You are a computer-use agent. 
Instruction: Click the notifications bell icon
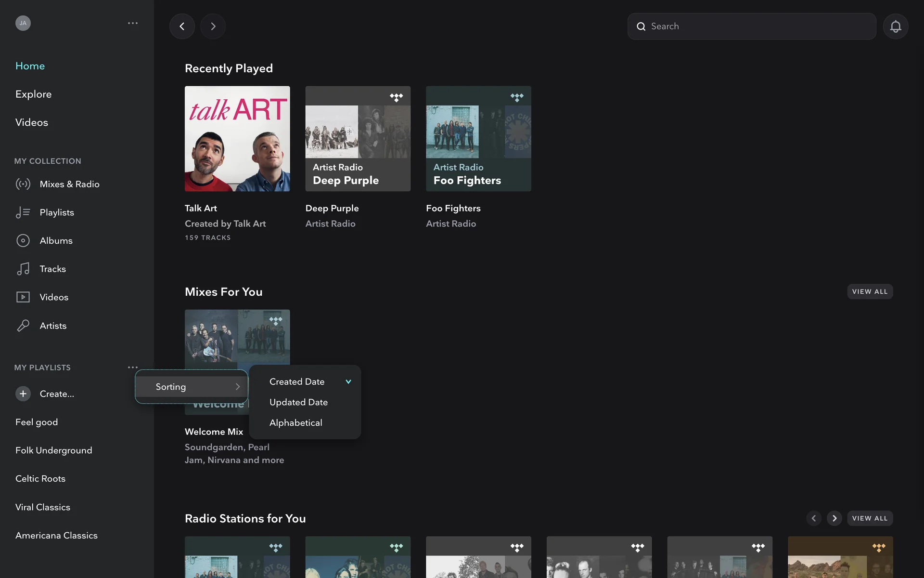pos(895,26)
